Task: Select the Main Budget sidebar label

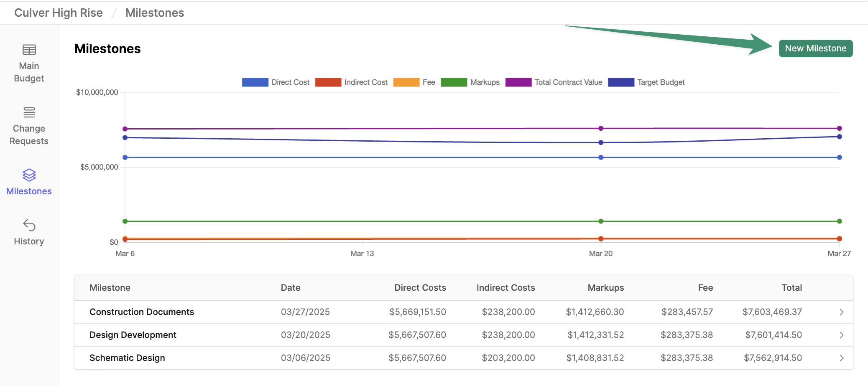Action: [29, 72]
